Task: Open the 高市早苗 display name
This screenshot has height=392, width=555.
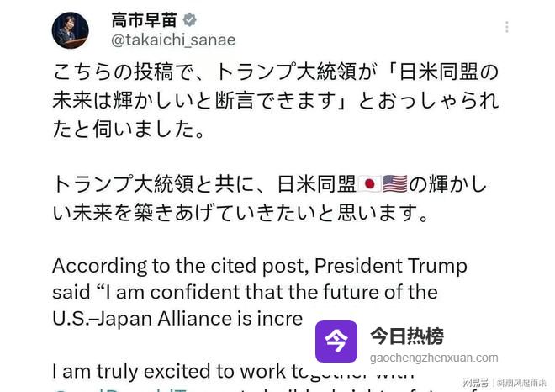Action: click(144, 20)
